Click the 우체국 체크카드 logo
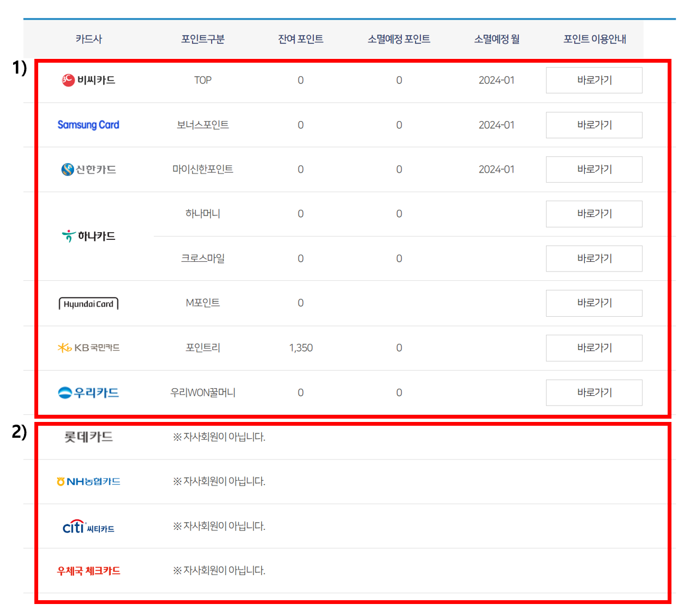 (88, 571)
